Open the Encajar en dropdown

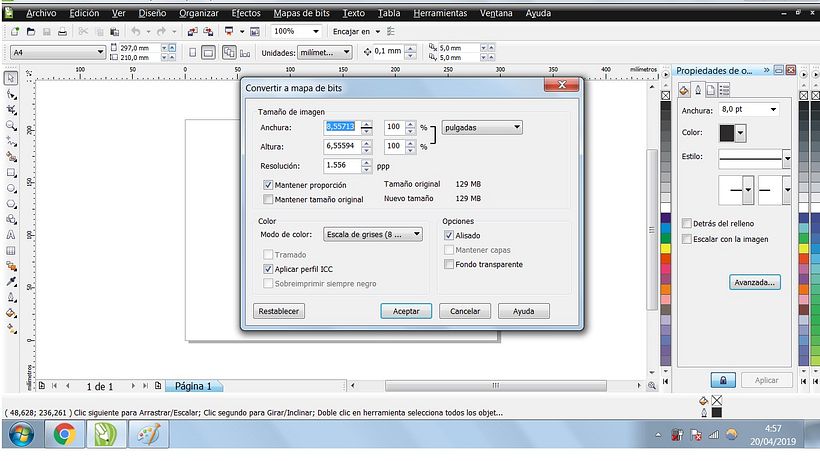[x=377, y=32]
